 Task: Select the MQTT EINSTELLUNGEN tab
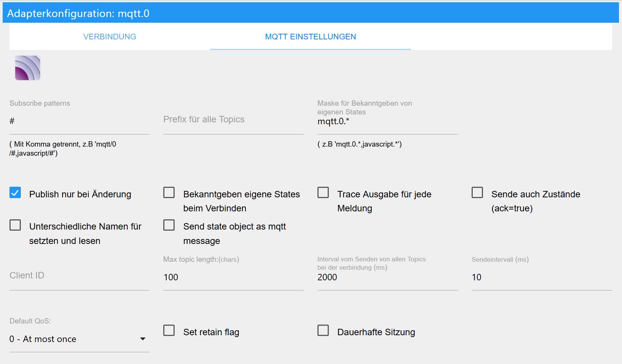(310, 37)
